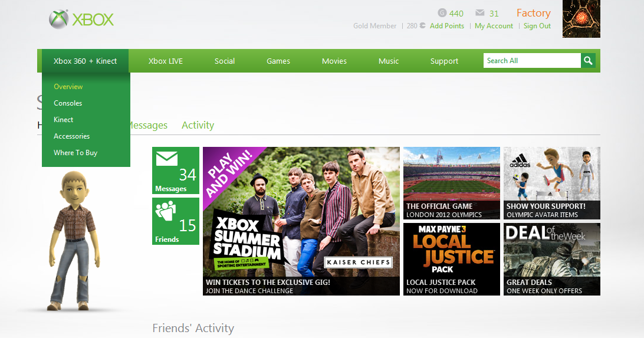Switch to the Activity tab
This screenshot has width=644, height=338.
(x=198, y=125)
